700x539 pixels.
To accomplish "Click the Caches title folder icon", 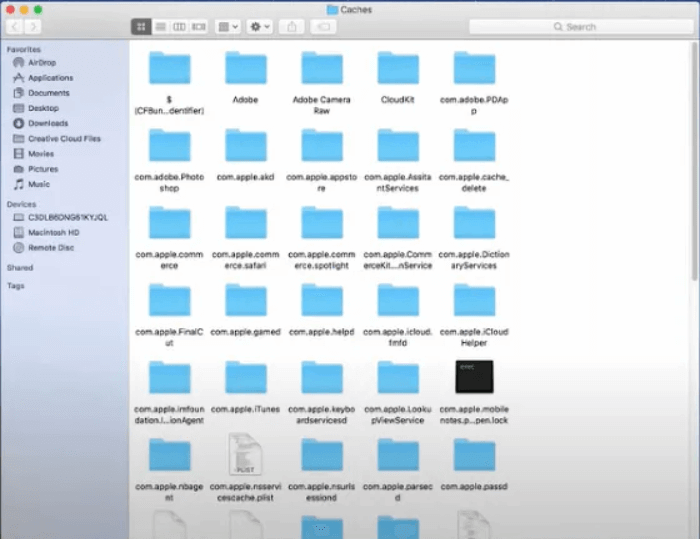I will pyautogui.click(x=332, y=9).
